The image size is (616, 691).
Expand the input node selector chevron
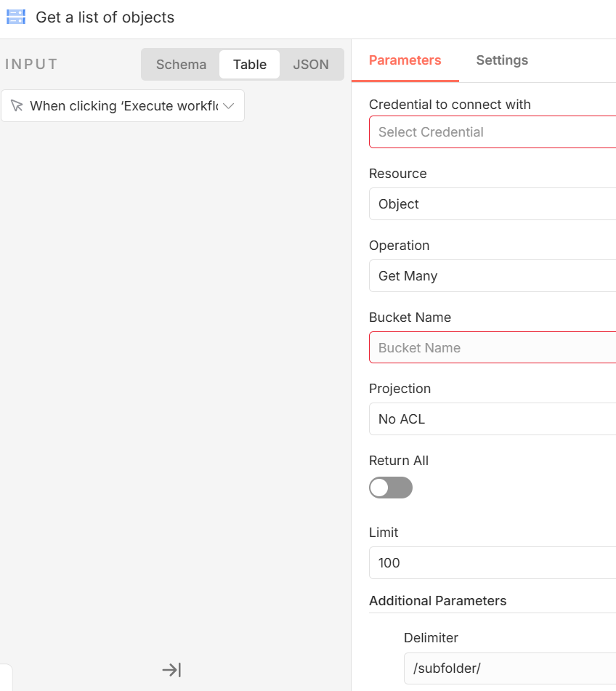[x=229, y=106]
